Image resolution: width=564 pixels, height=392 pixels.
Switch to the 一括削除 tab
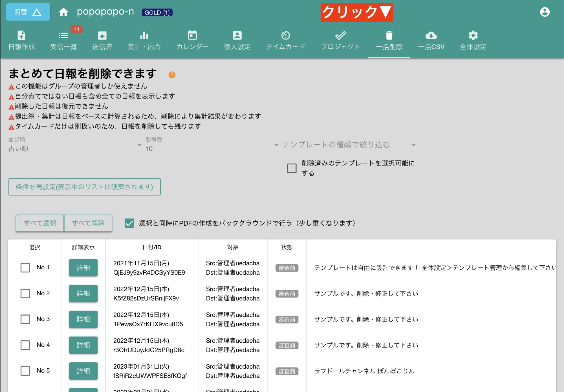pos(389,39)
